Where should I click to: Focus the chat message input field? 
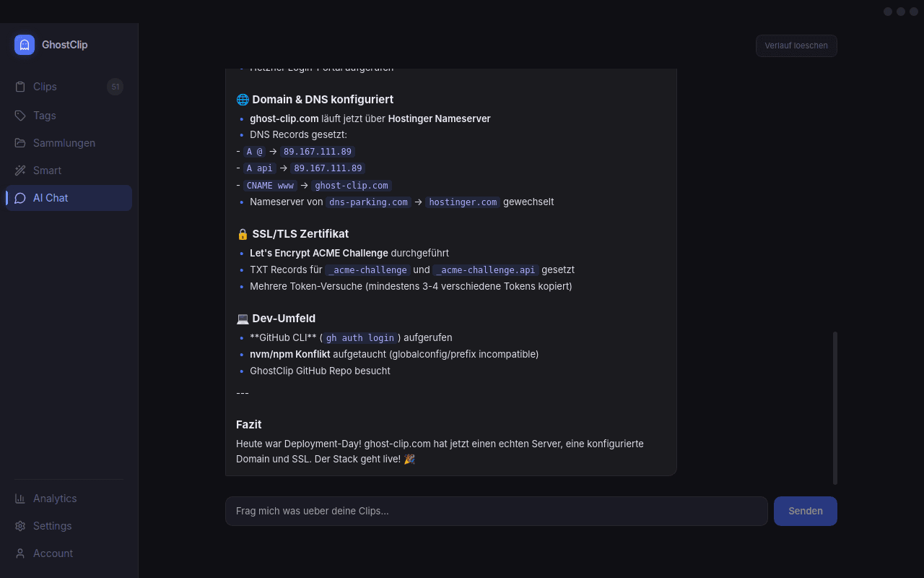tap(496, 511)
